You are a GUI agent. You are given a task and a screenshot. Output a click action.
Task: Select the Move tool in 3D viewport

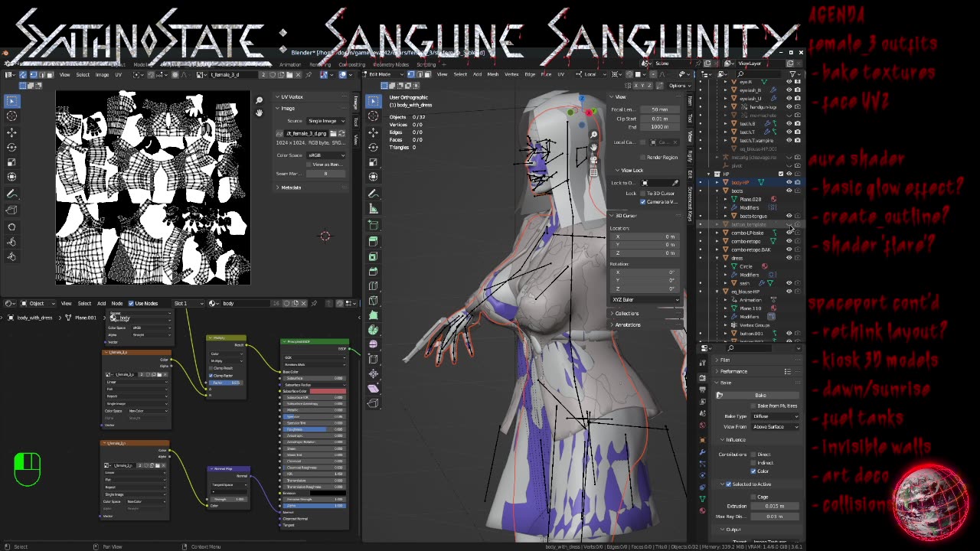click(373, 132)
